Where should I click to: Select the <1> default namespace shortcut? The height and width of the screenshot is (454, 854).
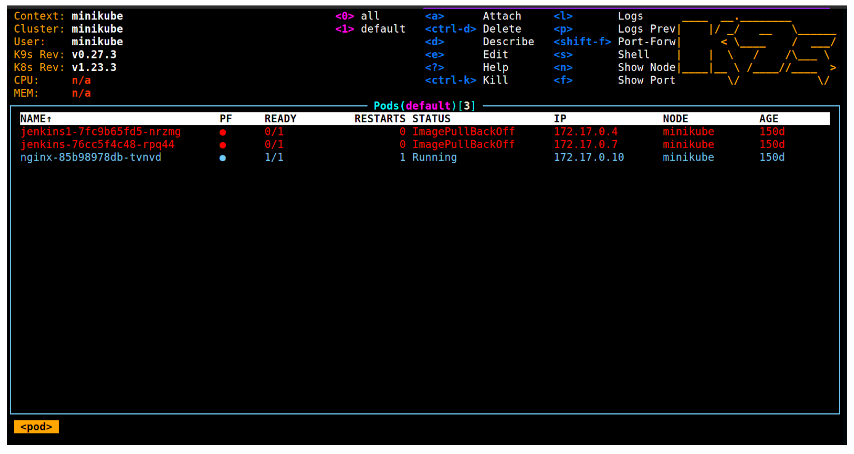(x=370, y=29)
